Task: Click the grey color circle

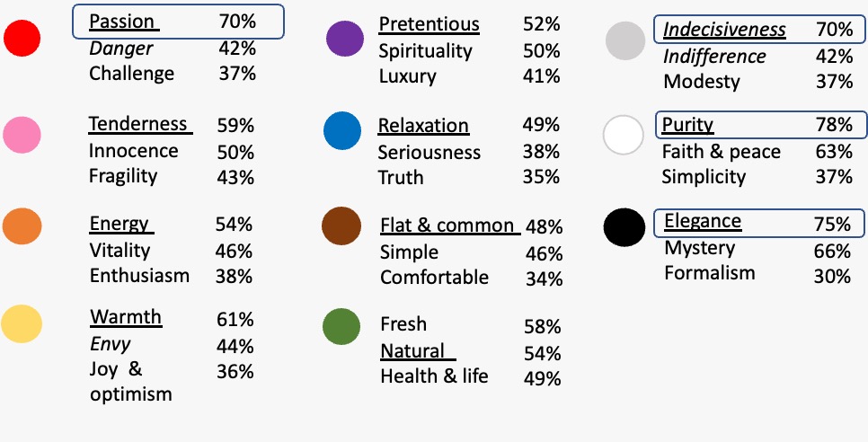Action: click(x=625, y=41)
